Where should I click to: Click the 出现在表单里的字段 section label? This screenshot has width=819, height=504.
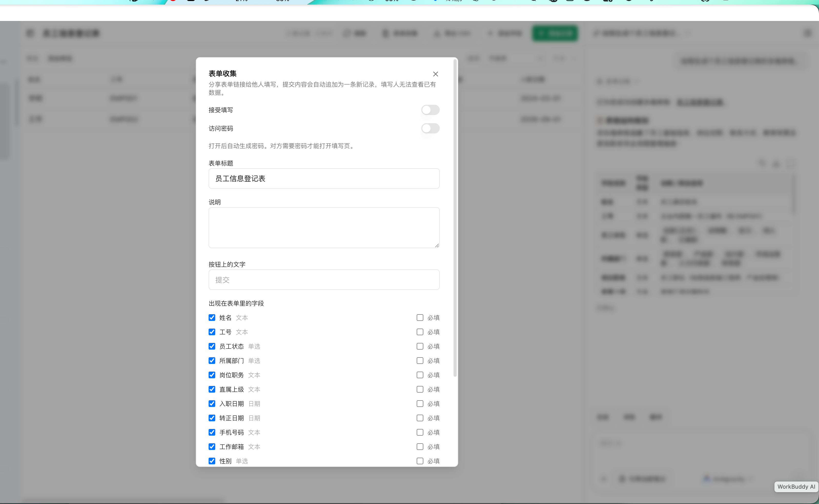click(x=236, y=303)
